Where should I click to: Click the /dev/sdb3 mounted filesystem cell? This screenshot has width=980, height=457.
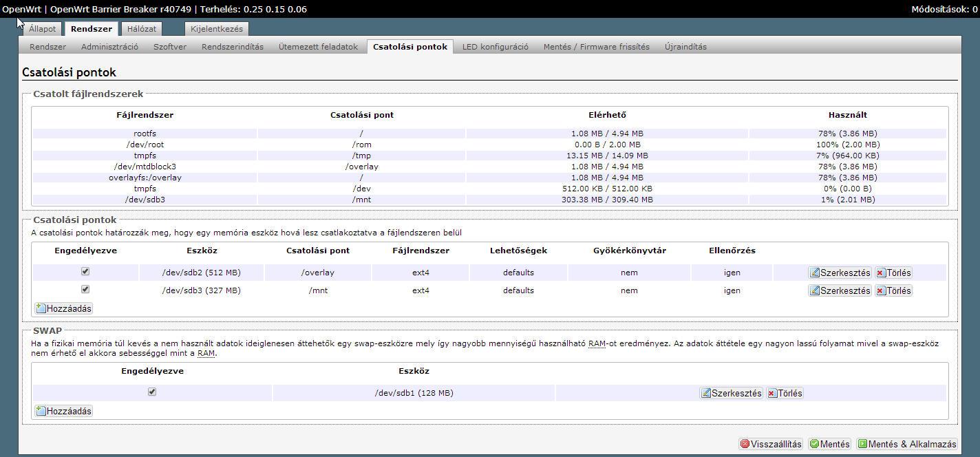pos(145,200)
